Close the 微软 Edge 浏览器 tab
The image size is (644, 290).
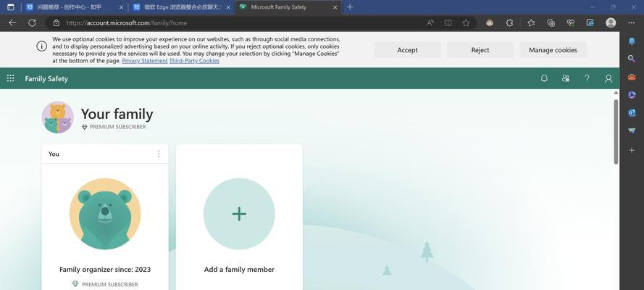coord(228,7)
